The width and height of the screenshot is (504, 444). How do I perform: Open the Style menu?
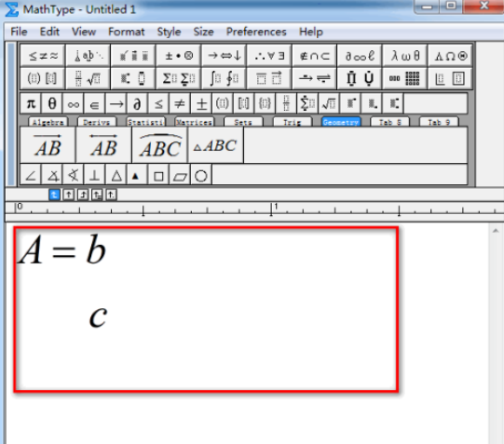click(x=169, y=32)
